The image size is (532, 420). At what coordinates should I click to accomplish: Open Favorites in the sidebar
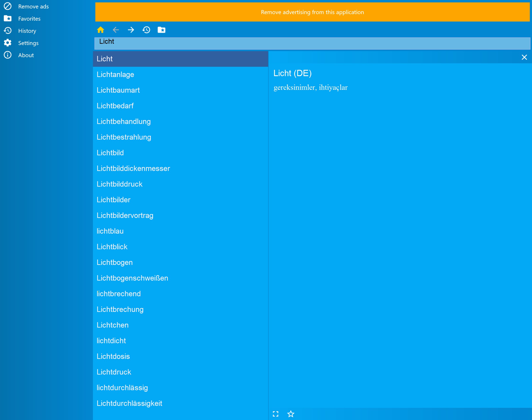(29, 19)
